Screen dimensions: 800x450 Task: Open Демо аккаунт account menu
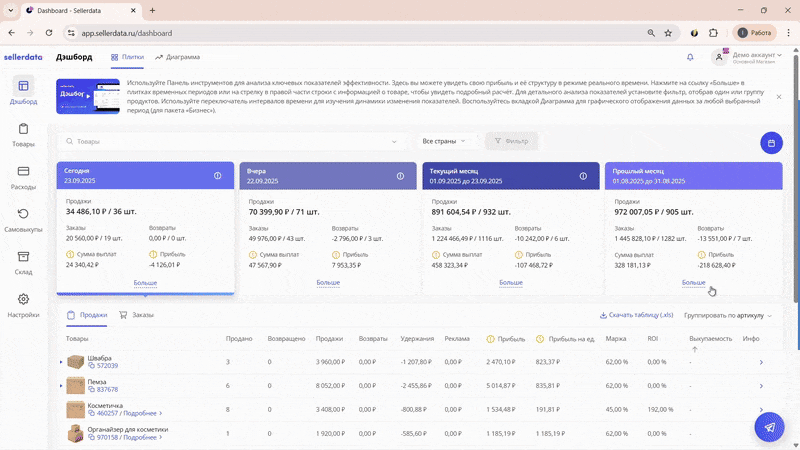[x=755, y=57]
